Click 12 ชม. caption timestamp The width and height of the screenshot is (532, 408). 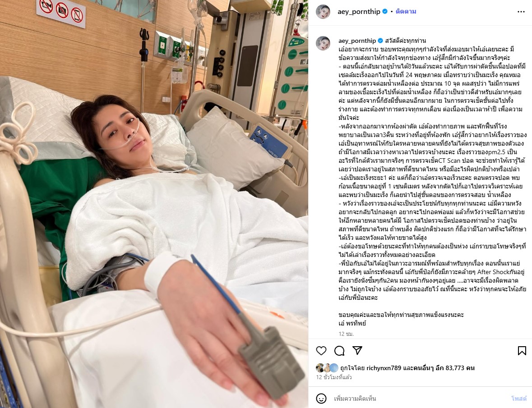coord(346,334)
